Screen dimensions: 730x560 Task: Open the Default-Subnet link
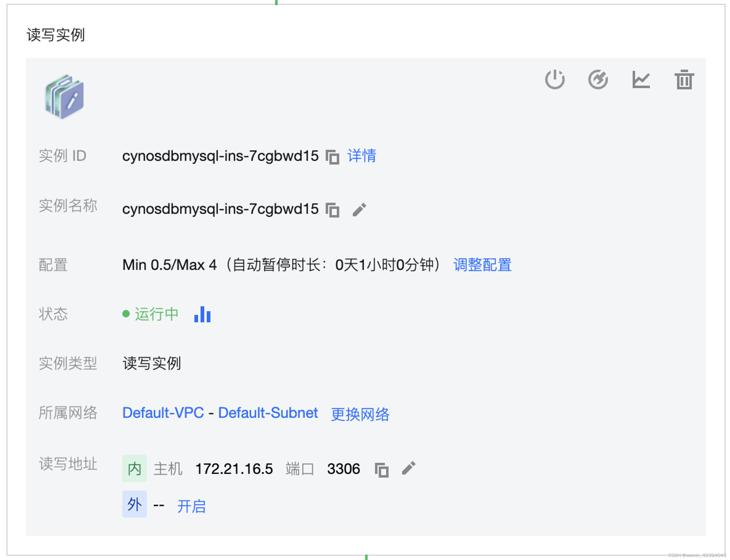coord(268,413)
